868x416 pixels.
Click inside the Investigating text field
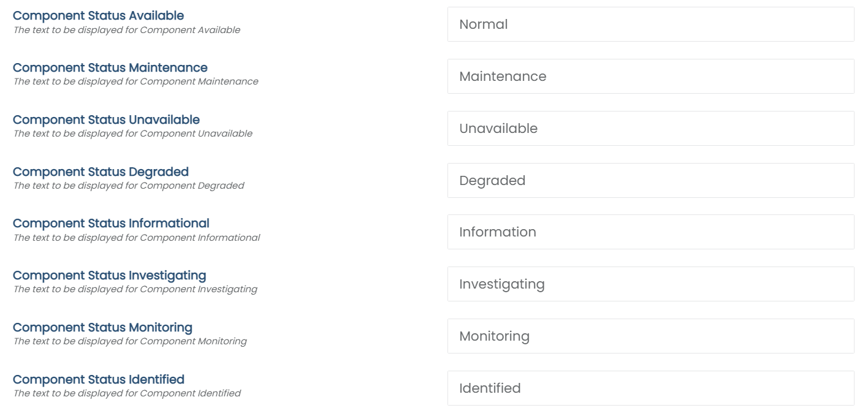650,284
